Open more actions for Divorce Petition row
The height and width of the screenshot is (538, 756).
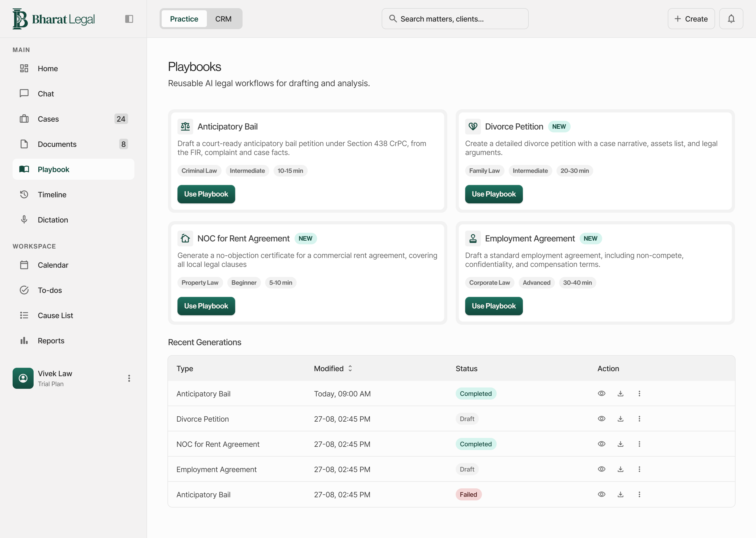tap(639, 419)
